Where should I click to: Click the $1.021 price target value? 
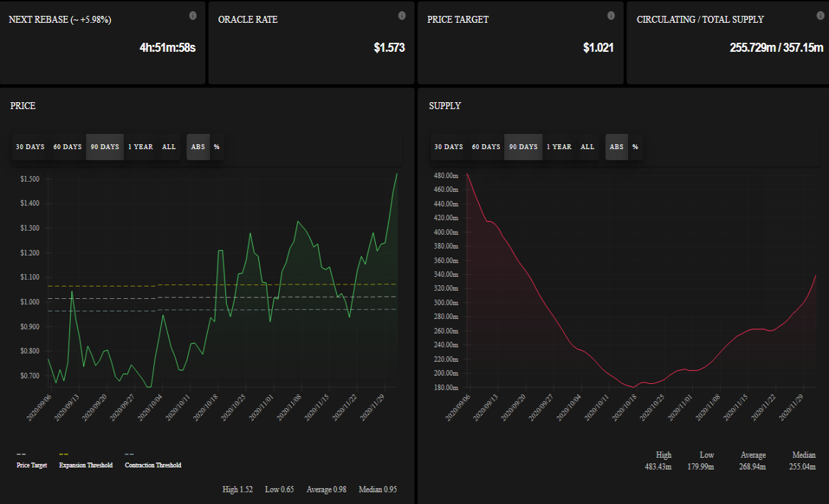[x=598, y=48]
